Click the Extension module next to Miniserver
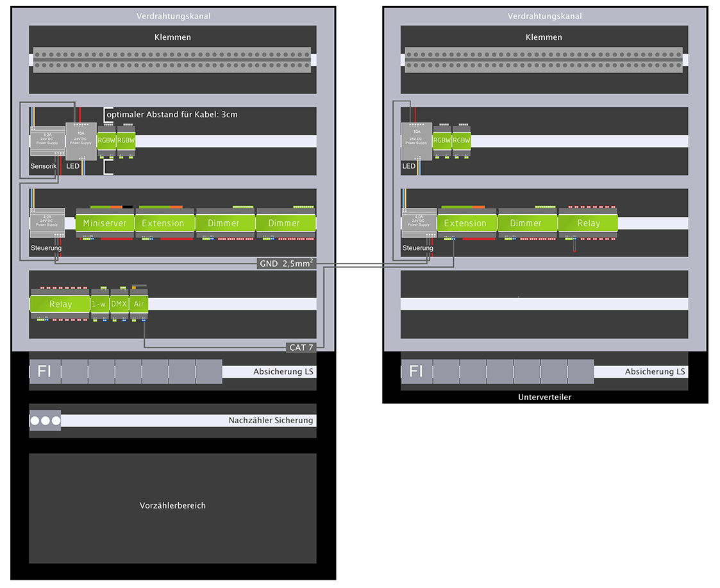Image resolution: width=720 pixels, height=588 pixels. [x=163, y=223]
